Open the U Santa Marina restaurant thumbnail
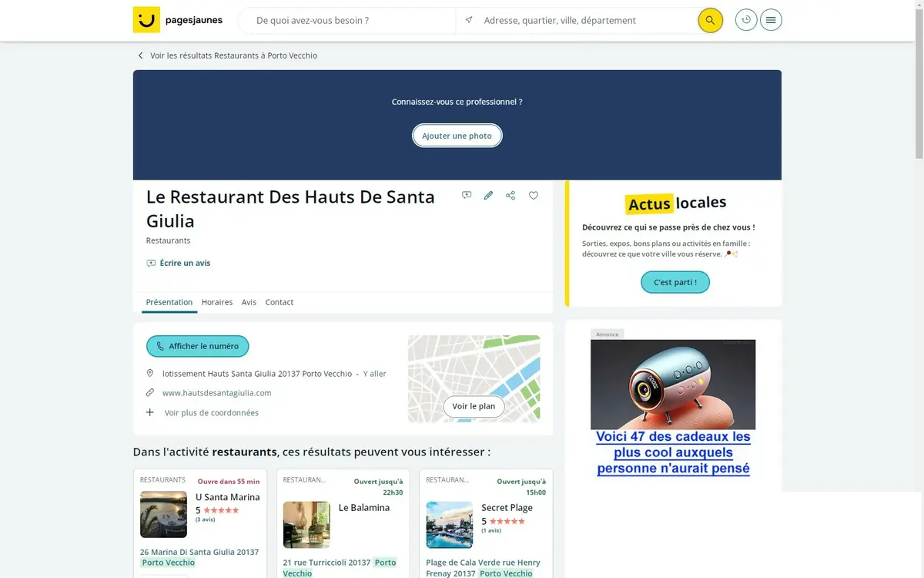The width and height of the screenshot is (924, 578). [x=163, y=514]
